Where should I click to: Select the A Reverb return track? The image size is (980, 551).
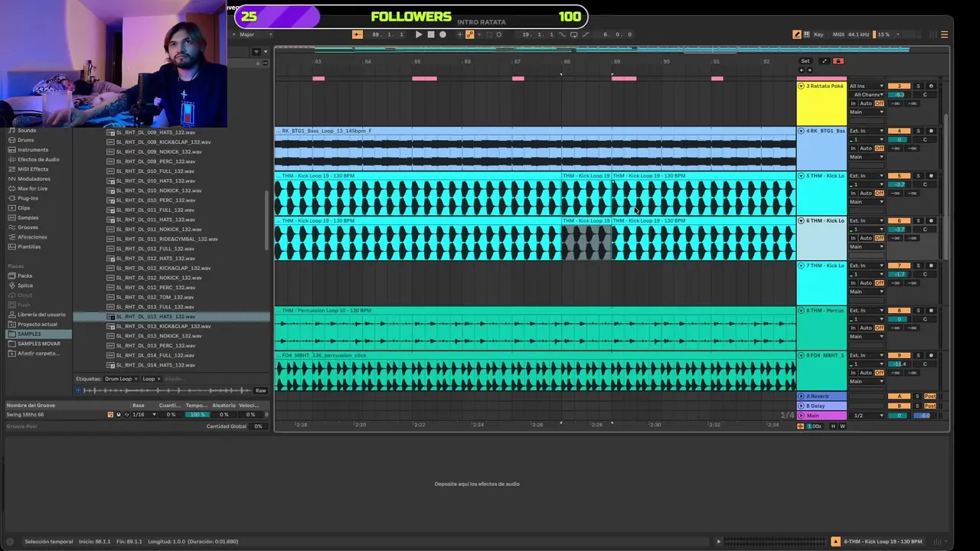(x=822, y=396)
